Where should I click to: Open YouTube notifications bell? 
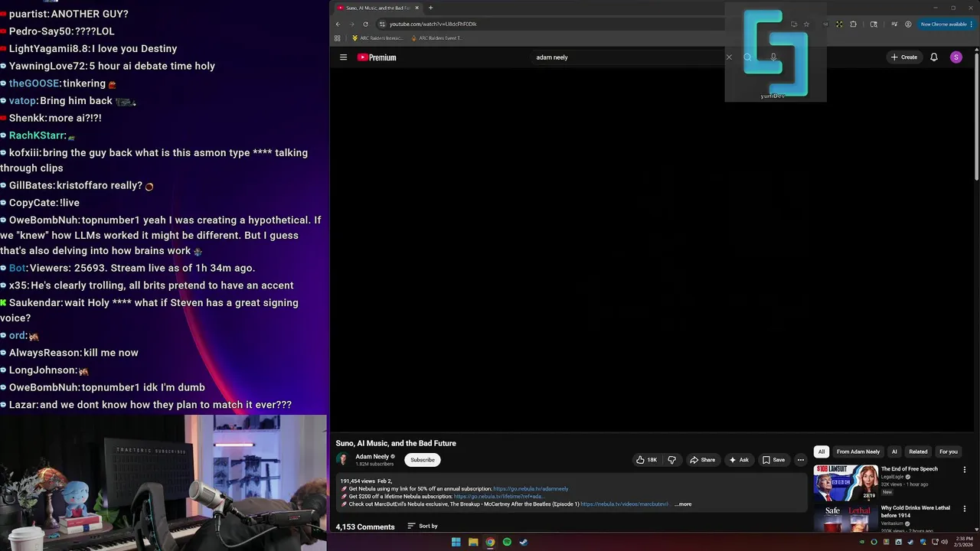pyautogui.click(x=933, y=57)
